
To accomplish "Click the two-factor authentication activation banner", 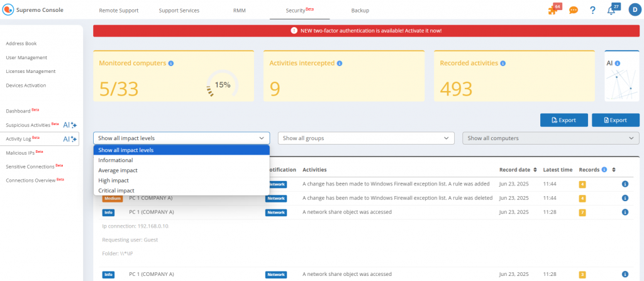I will coord(367,31).
